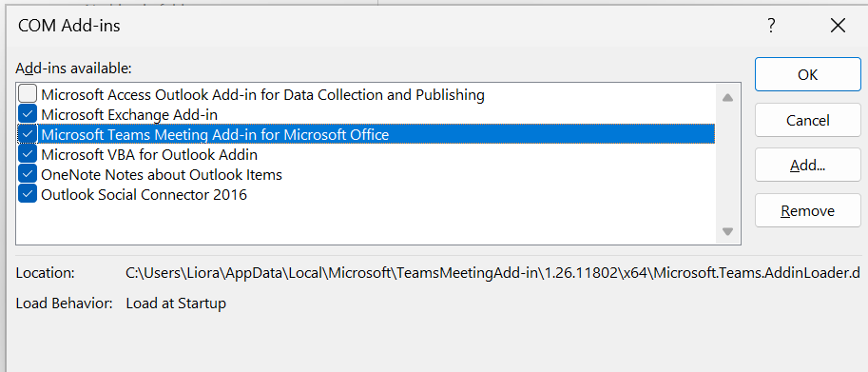Open the dialog help question mark

click(771, 26)
